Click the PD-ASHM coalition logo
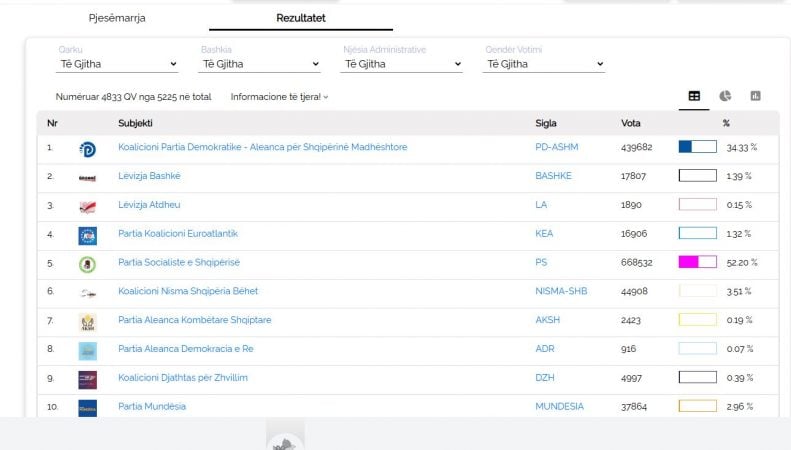This screenshot has width=791, height=450. (87, 149)
